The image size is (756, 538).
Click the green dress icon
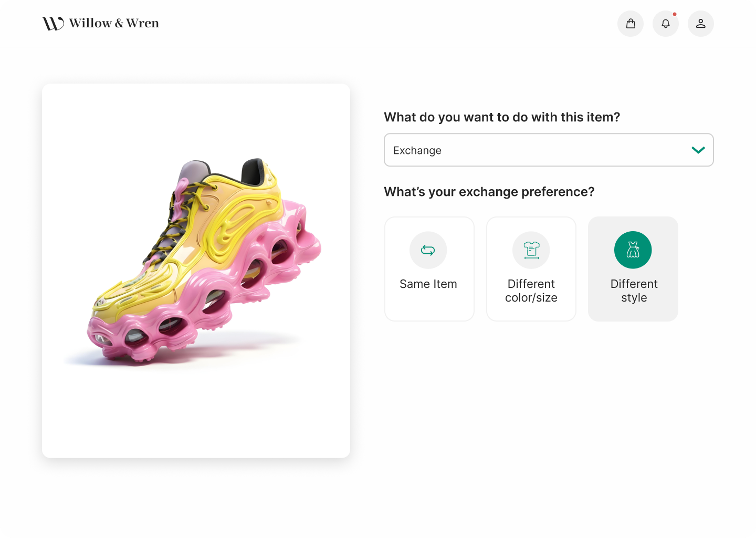tap(633, 250)
